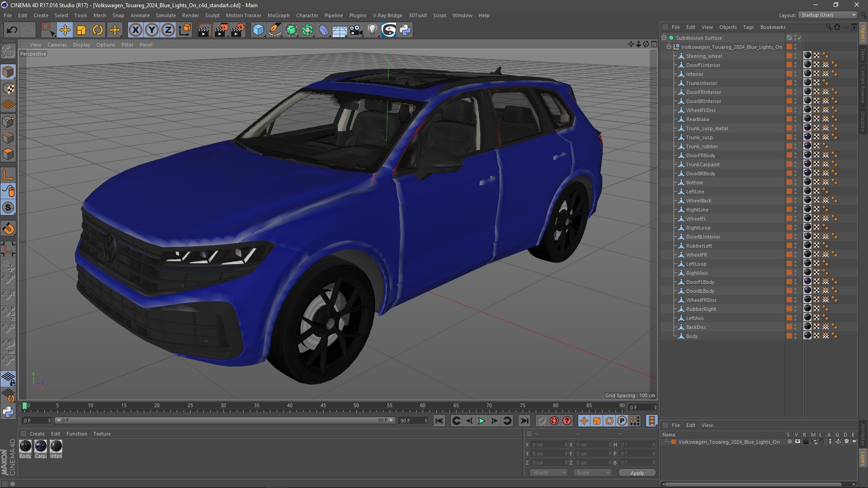This screenshot has width=868, height=488.
Task: Click the end frame field 90 F
Action: [x=413, y=421]
